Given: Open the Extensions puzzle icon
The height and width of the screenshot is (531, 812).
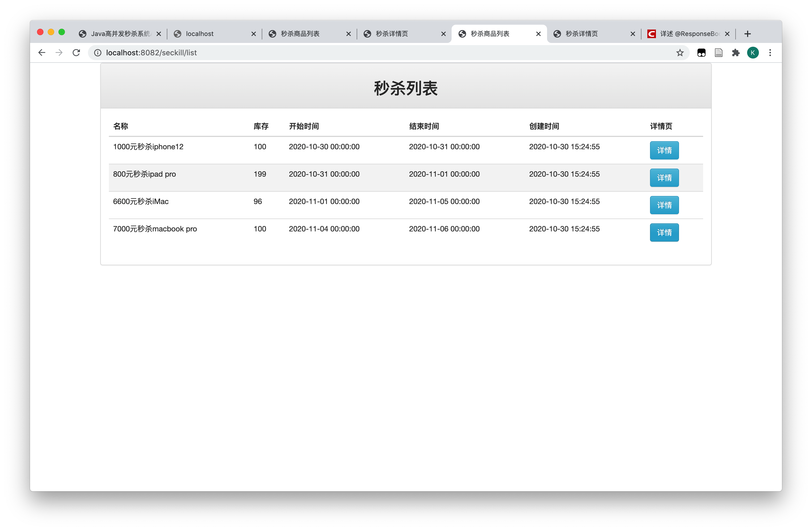Looking at the screenshot, I should coord(736,53).
